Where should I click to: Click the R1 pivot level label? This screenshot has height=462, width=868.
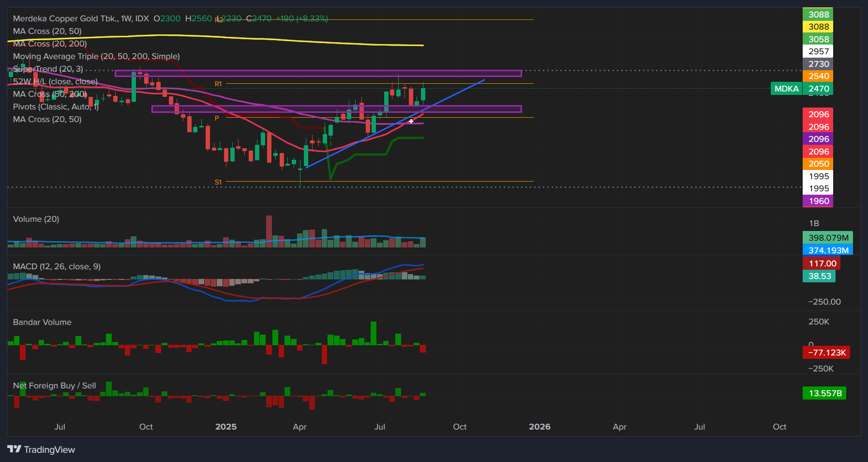(218, 84)
